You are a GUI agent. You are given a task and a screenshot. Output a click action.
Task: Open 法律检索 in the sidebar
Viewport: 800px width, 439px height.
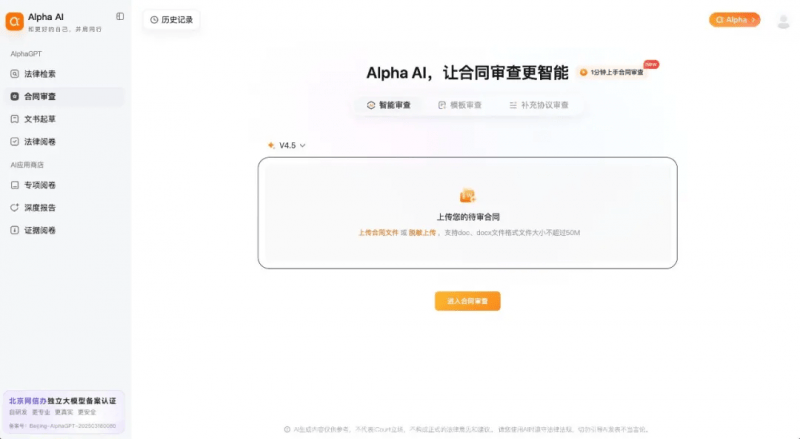pos(65,74)
